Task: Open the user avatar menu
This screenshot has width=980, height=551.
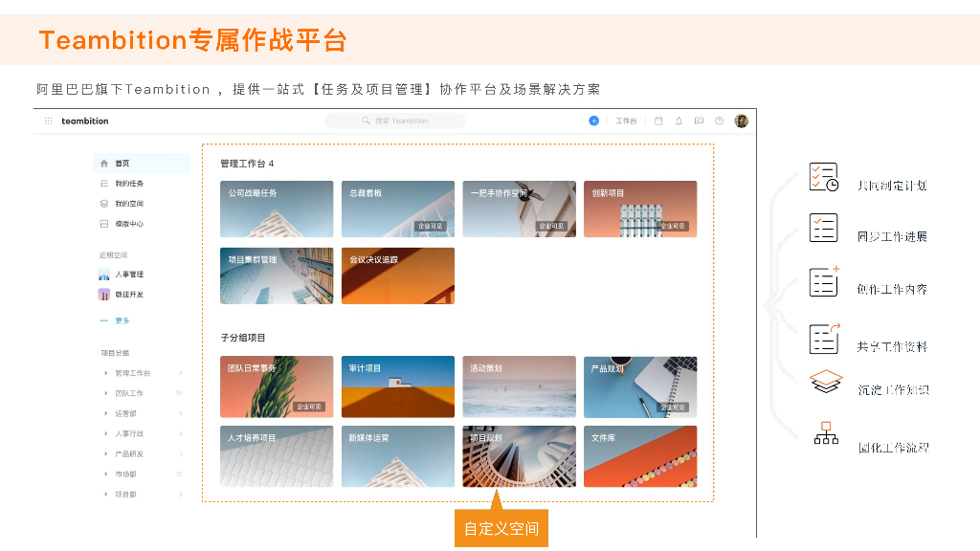Action: (x=742, y=121)
